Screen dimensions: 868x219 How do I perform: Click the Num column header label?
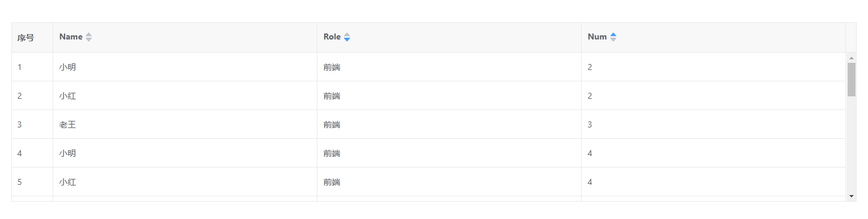coord(597,37)
